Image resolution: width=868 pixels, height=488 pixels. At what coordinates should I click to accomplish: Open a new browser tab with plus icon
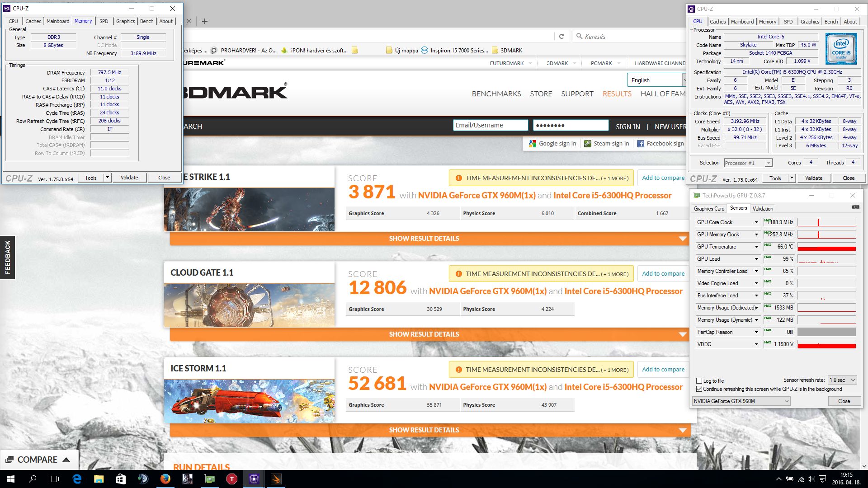click(x=205, y=21)
